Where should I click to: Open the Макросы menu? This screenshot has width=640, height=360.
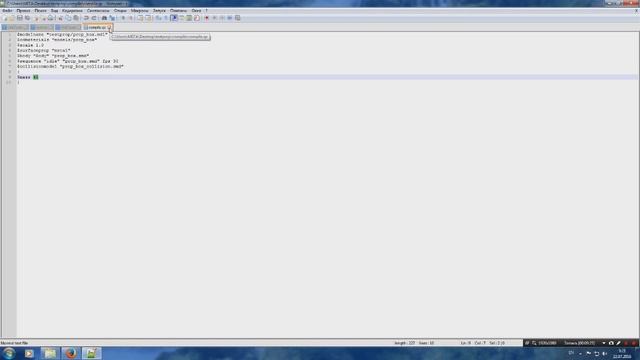click(140, 11)
